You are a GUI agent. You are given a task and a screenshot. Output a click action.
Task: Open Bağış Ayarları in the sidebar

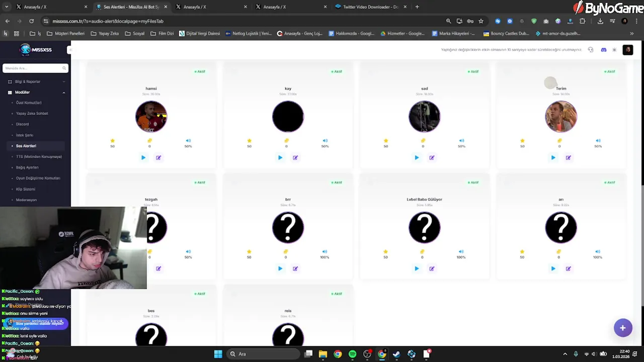coord(27,167)
